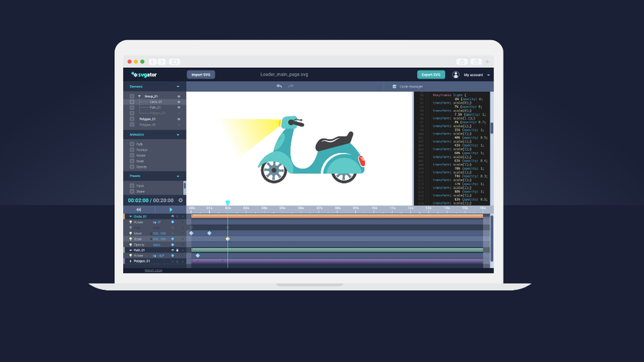
Task: Open timeline settings gear icon
Action: (x=181, y=201)
